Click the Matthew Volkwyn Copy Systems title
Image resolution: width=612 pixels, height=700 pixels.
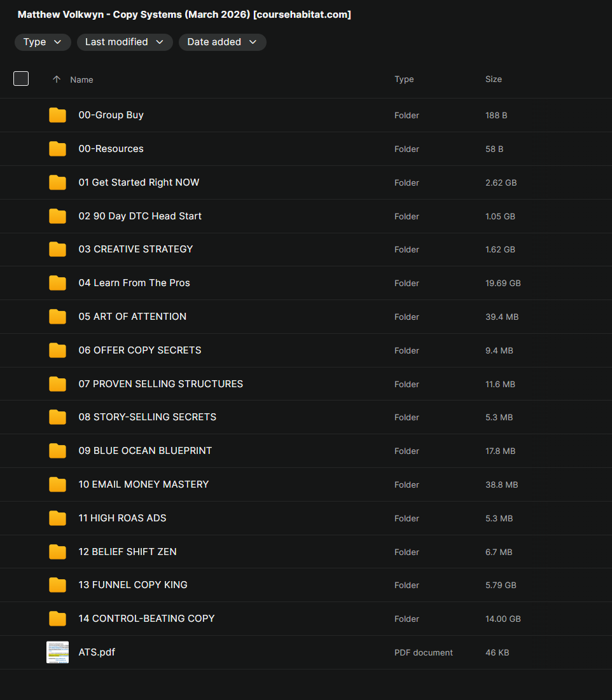pos(184,14)
